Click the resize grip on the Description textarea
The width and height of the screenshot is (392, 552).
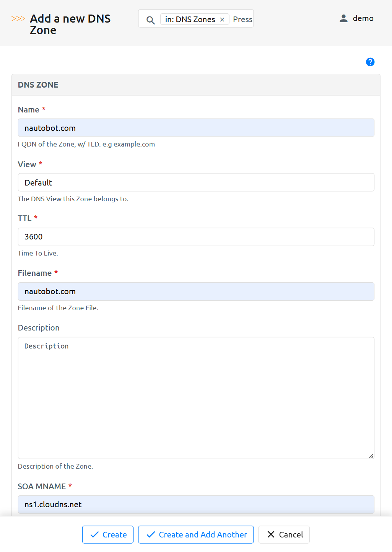371,456
